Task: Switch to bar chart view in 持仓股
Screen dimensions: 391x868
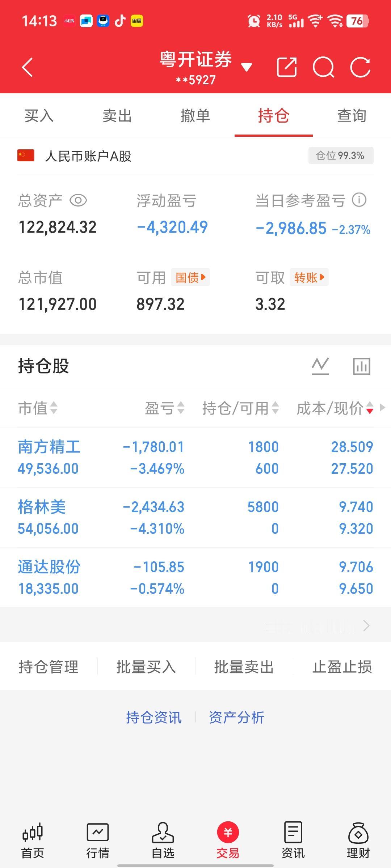Action: click(x=362, y=366)
